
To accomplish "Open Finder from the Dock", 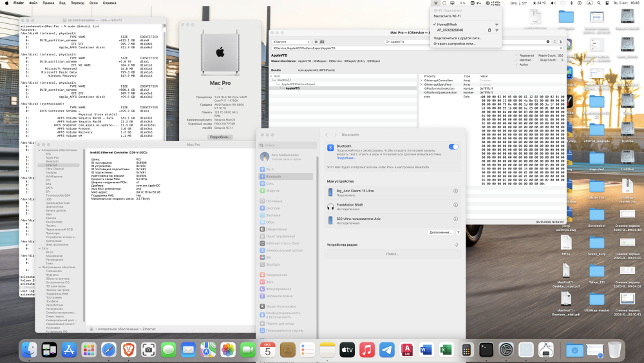I will (29, 350).
